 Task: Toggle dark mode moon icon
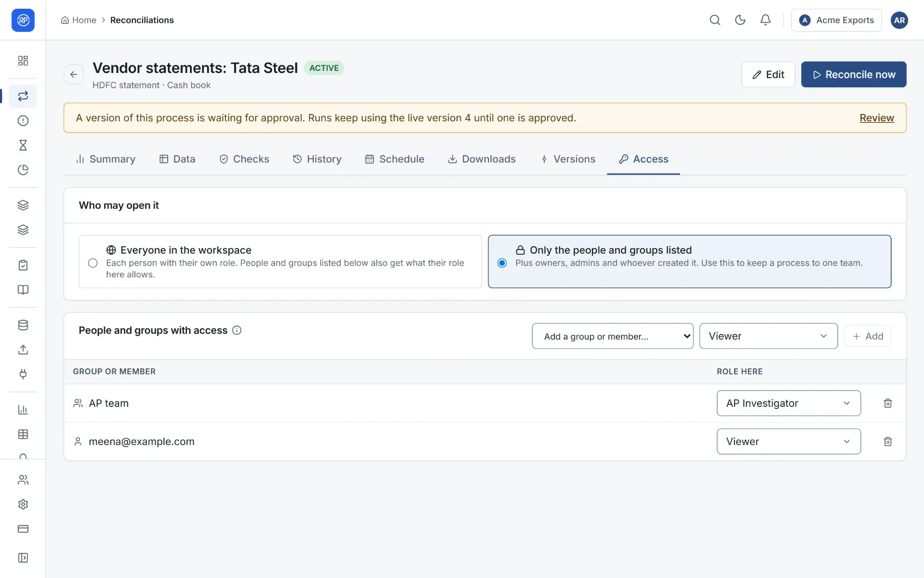pyautogui.click(x=740, y=20)
